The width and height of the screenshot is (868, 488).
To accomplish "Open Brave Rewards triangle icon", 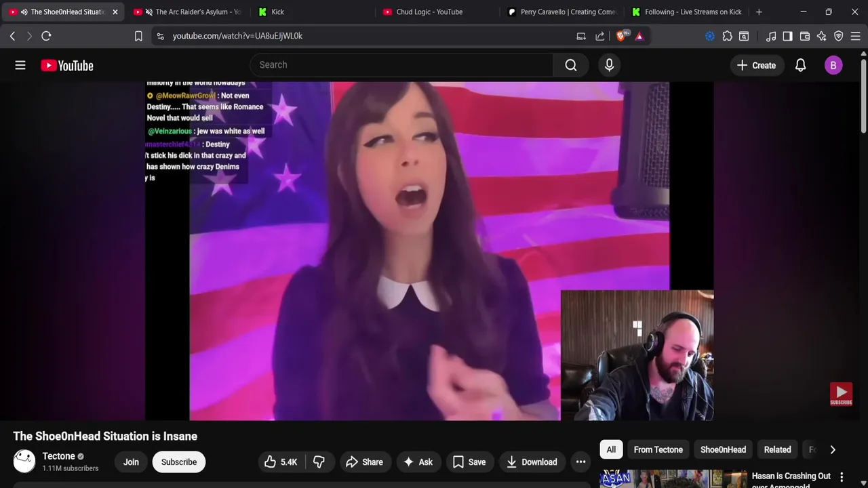I will [639, 36].
